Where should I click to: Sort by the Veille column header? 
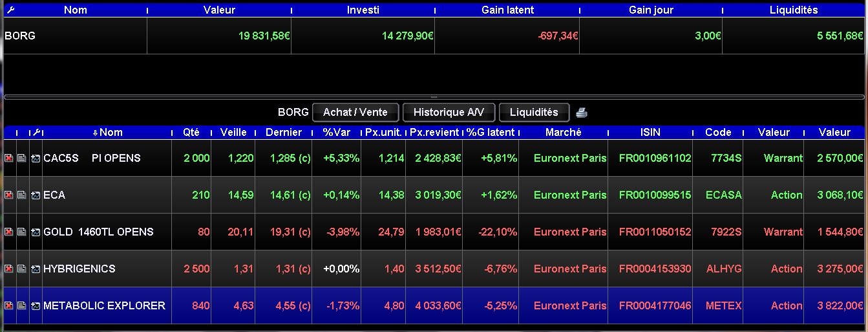(x=233, y=132)
